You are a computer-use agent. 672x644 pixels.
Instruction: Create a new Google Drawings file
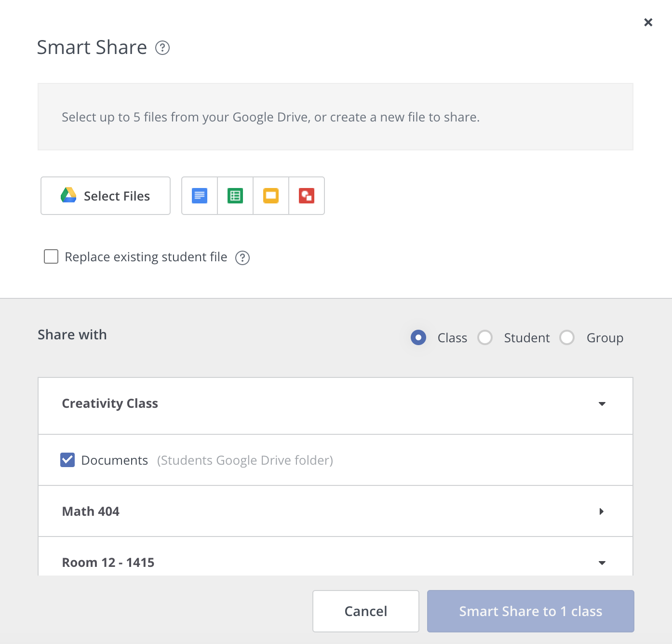307,196
